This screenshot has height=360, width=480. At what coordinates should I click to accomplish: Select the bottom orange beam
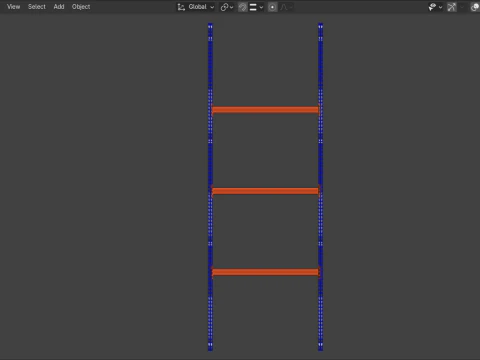(x=265, y=272)
